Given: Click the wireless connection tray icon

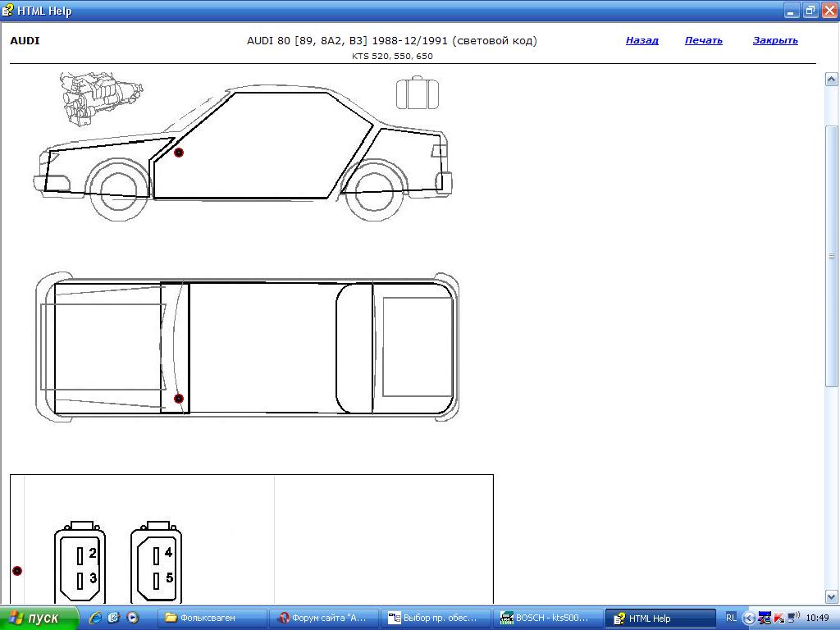Looking at the screenshot, I should (x=793, y=618).
